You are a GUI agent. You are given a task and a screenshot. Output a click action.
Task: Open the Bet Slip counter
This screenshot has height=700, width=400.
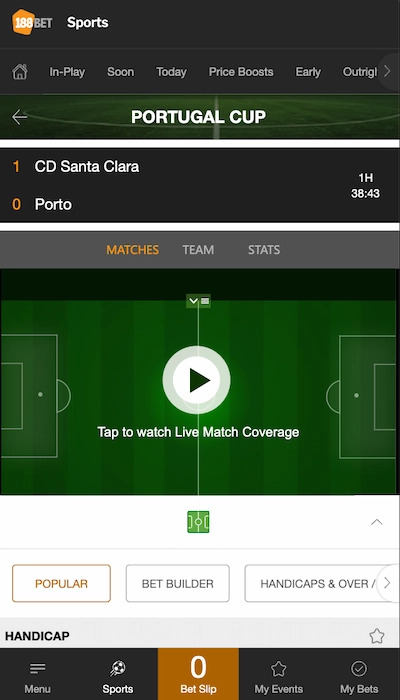[198, 674]
